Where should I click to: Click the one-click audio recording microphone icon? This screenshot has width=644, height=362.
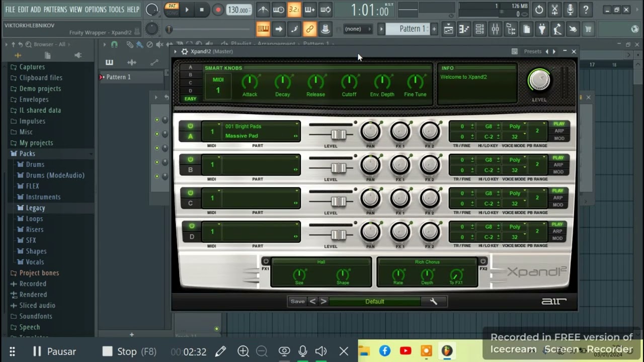[x=570, y=10]
